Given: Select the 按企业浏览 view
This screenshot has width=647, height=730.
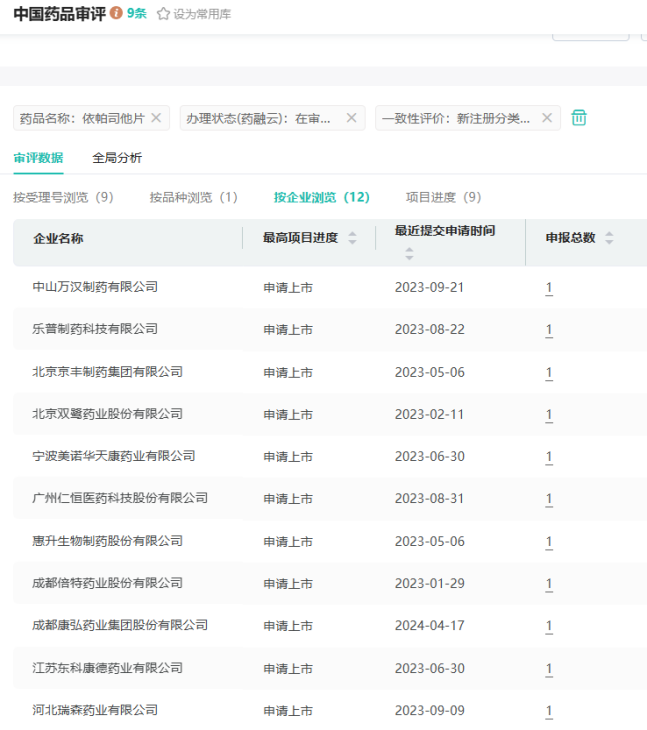Looking at the screenshot, I should point(321,197).
